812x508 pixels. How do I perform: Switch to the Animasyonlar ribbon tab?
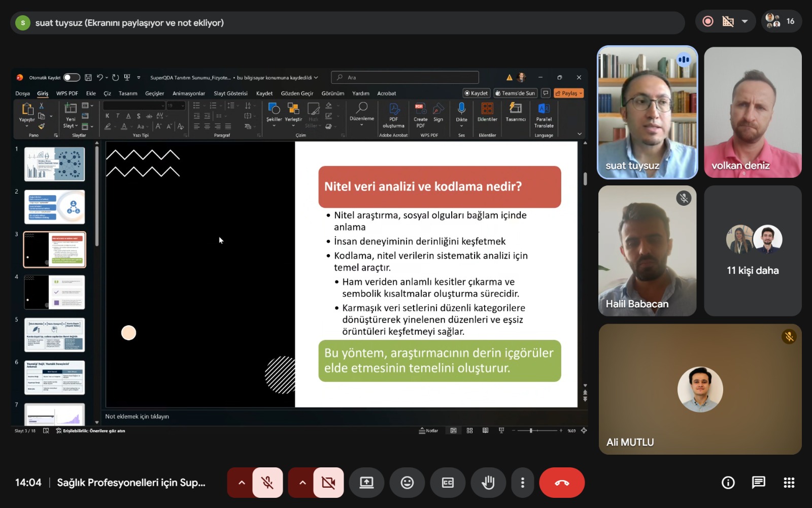point(189,93)
